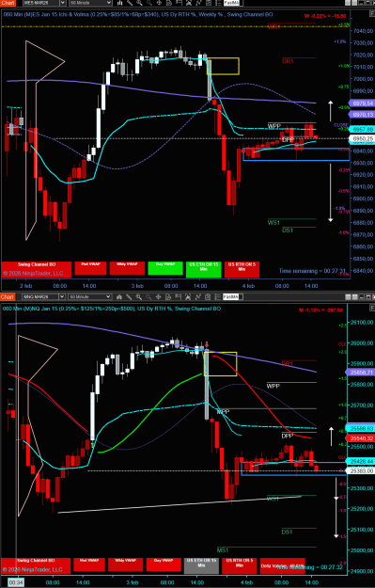
Task: Open chart style icon in MES chart toolbar
Action: [x=120, y=3]
